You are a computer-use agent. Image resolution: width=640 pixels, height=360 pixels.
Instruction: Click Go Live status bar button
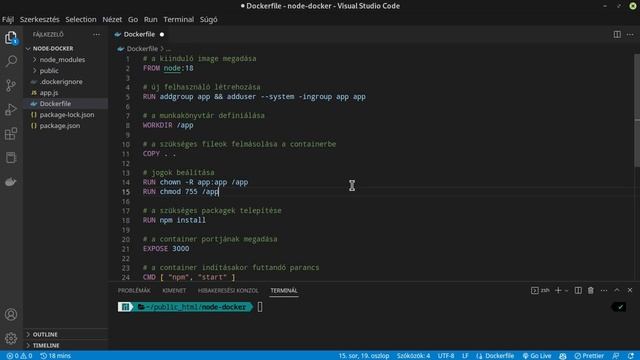click(x=537, y=356)
